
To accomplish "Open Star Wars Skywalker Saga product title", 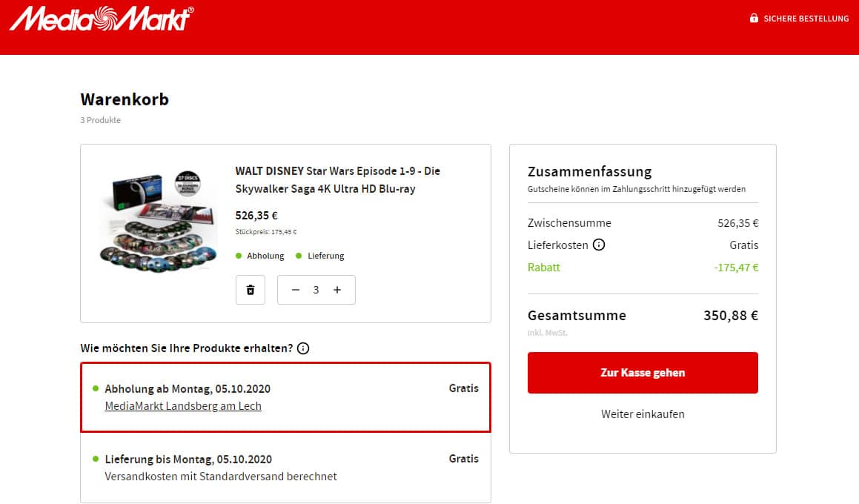I will (x=337, y=179).
